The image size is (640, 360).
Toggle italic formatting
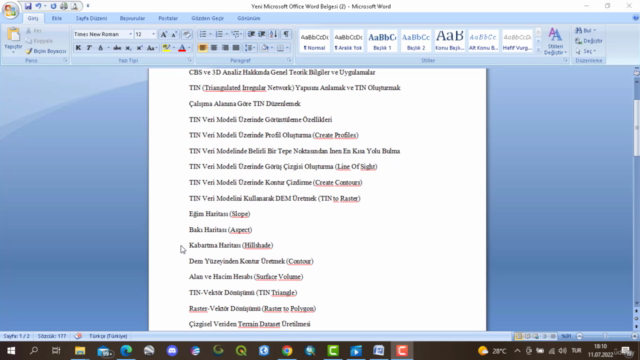coord(89,48)
